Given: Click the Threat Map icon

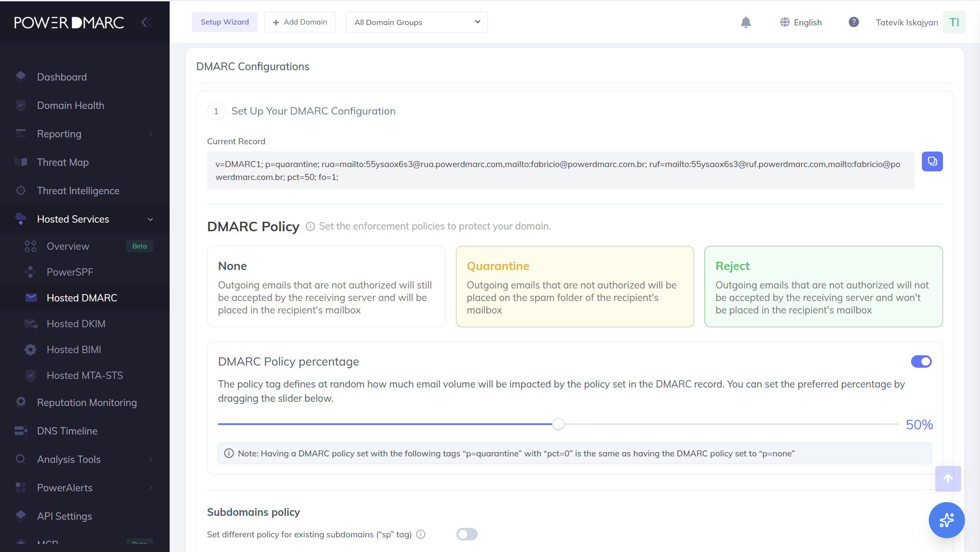Looking at the screenshot, I should pos(21,162).
